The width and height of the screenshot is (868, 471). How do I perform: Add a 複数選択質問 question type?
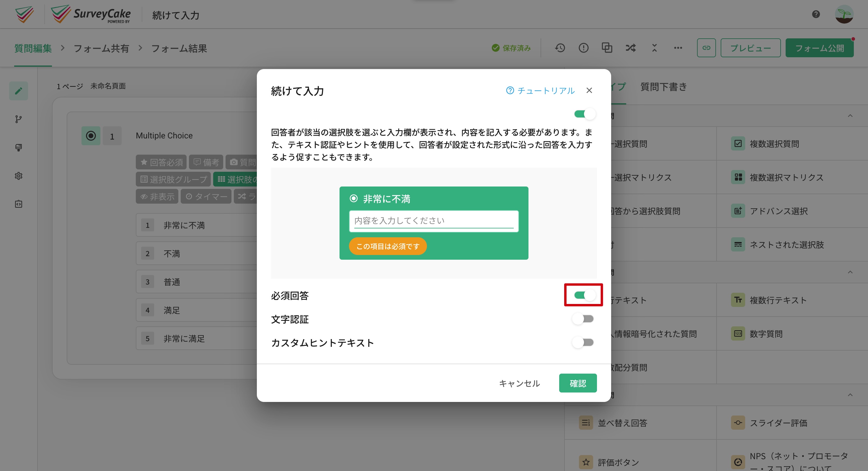coord(792,143)
